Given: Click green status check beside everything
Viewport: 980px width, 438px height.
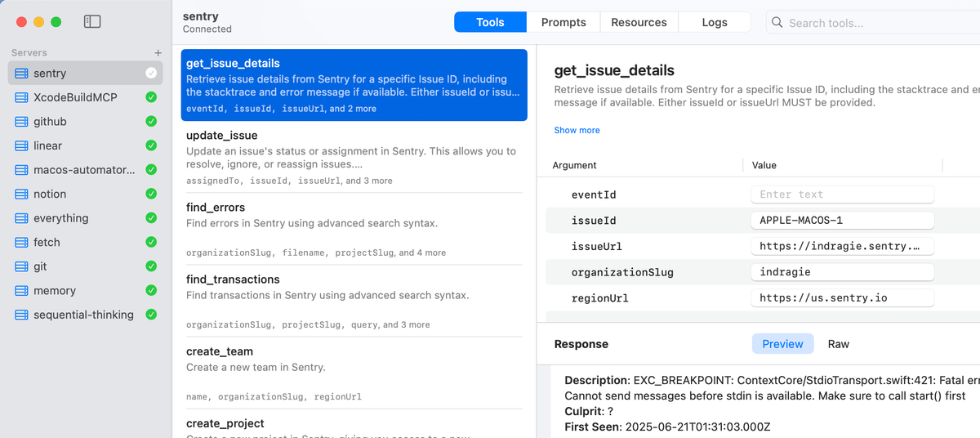Looking at the screenshot, I should point(151,218).
